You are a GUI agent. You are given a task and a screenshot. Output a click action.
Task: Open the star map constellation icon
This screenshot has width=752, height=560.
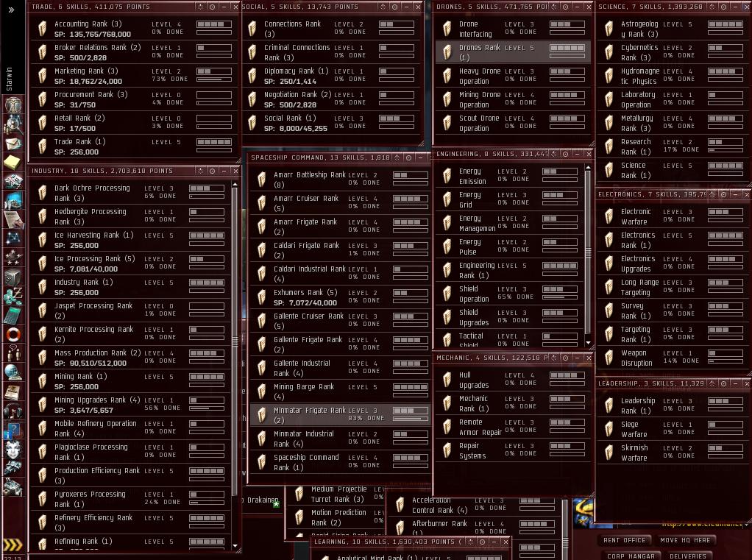coord(13,238)
